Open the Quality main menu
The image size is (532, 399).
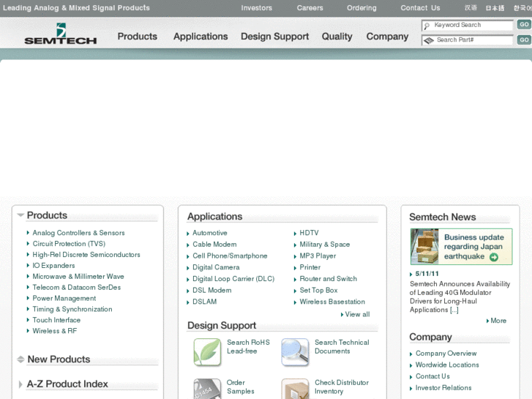pos(337,37)
